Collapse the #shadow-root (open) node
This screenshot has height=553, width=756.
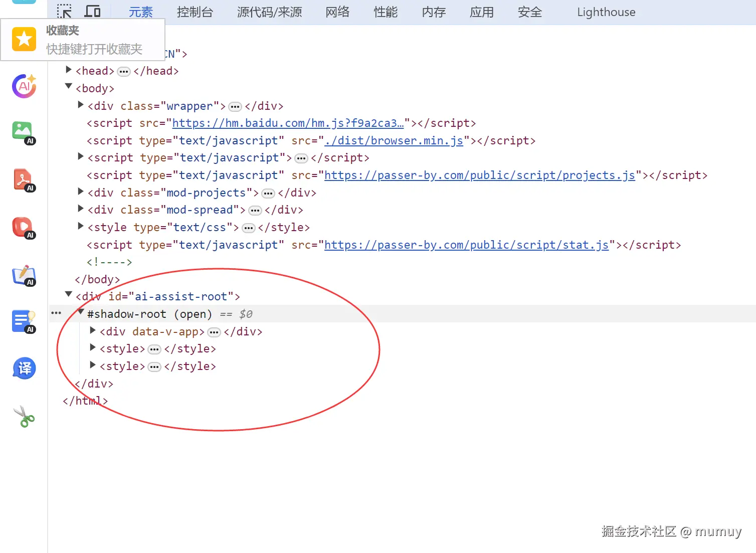pos(81,312)
